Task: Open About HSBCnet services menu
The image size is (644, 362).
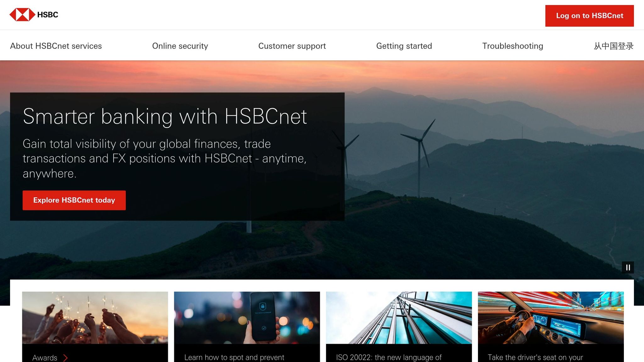Action: 56,46
